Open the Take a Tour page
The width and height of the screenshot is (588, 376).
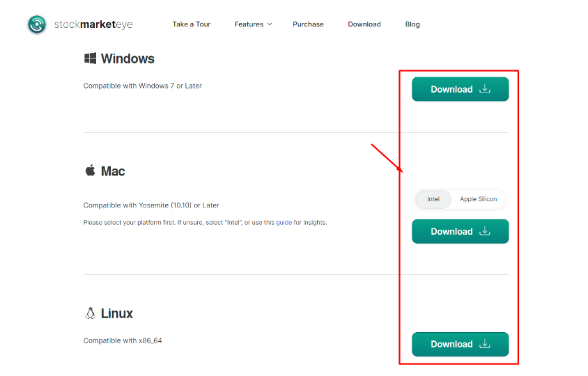[x=192, y=24]
